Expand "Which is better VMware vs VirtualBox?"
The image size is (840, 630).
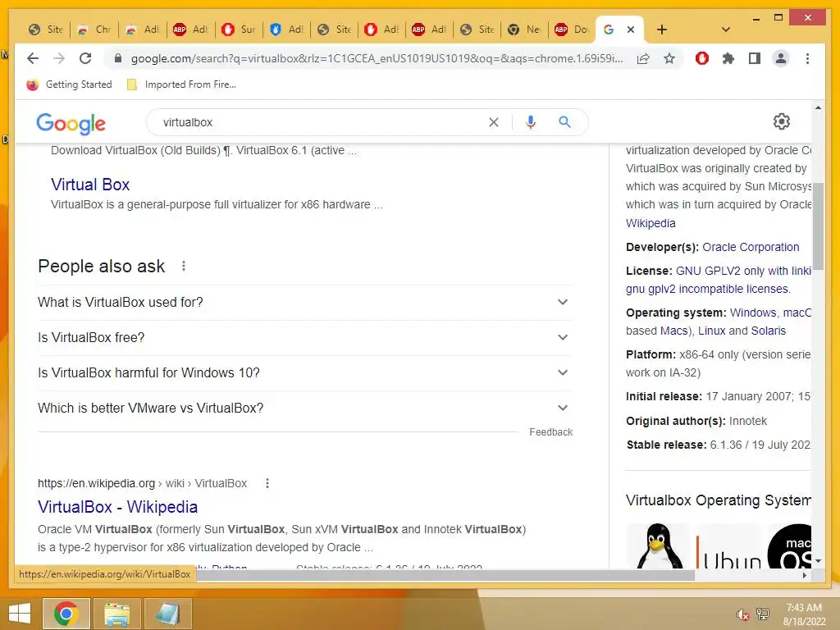(304, 409)
